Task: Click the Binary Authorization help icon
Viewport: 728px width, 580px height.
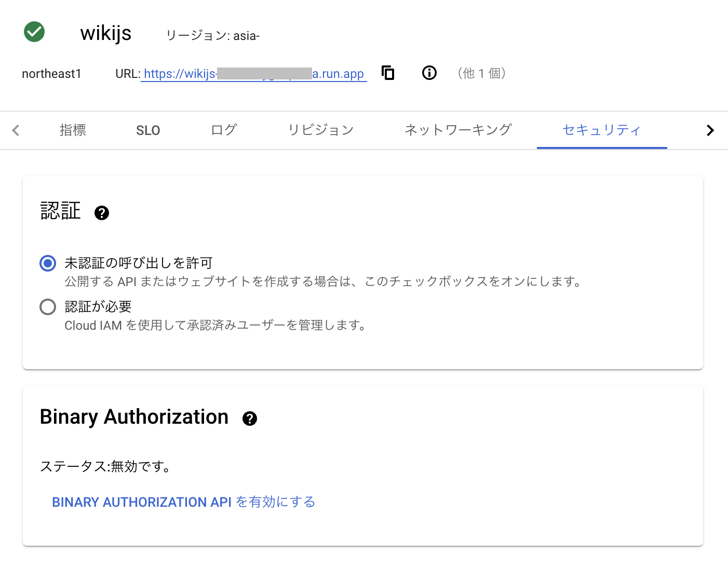Action: click(x=250, y=418)
